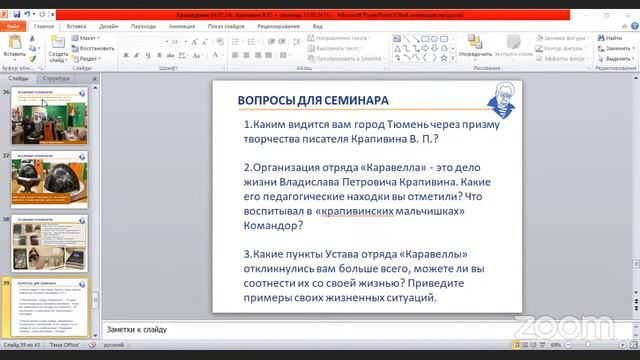Toggle strikethrough (abc) formatting
This screenshot has height=360, width=640.
point(170,55)
